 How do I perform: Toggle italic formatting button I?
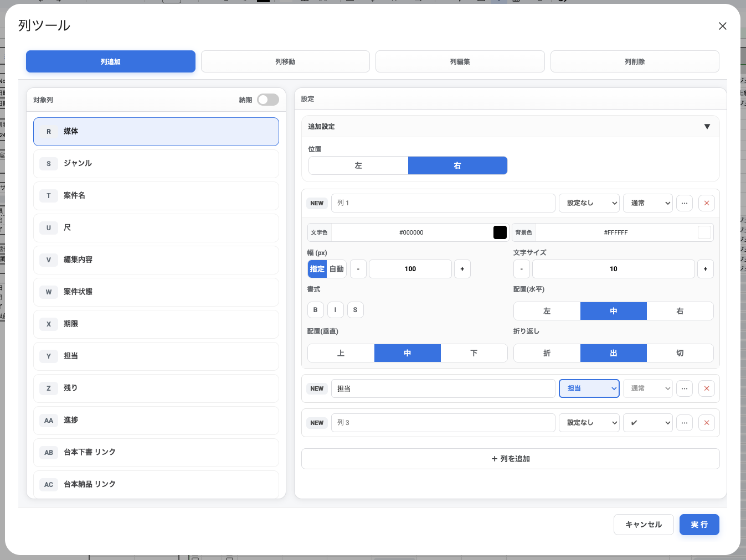pos(336,310)
